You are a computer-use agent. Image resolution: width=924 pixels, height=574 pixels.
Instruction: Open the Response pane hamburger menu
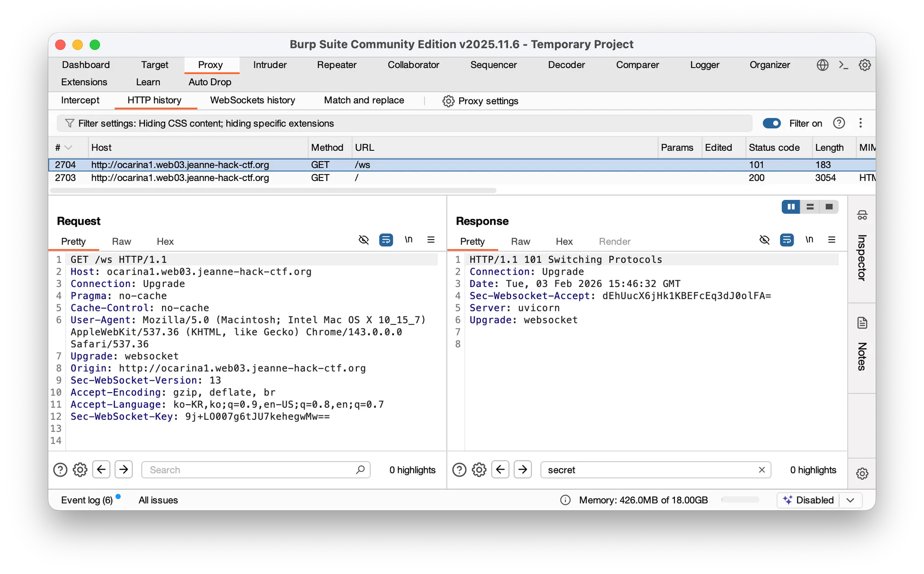832,240
